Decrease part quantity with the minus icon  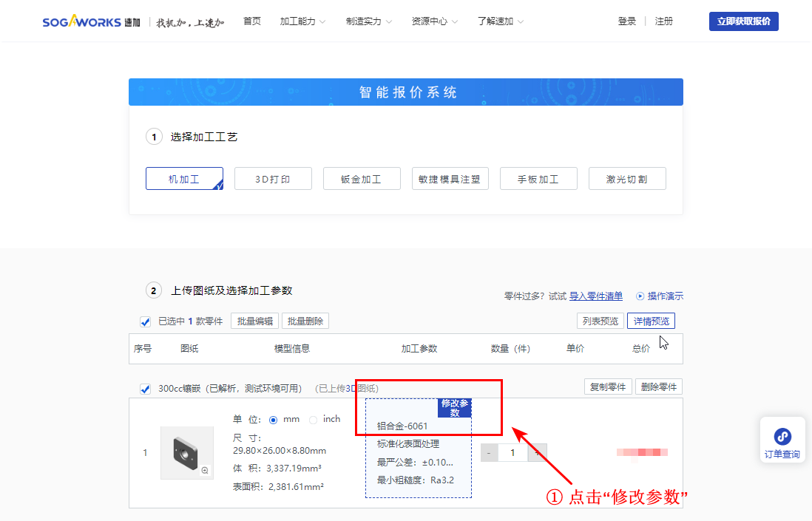coord(489,452)
